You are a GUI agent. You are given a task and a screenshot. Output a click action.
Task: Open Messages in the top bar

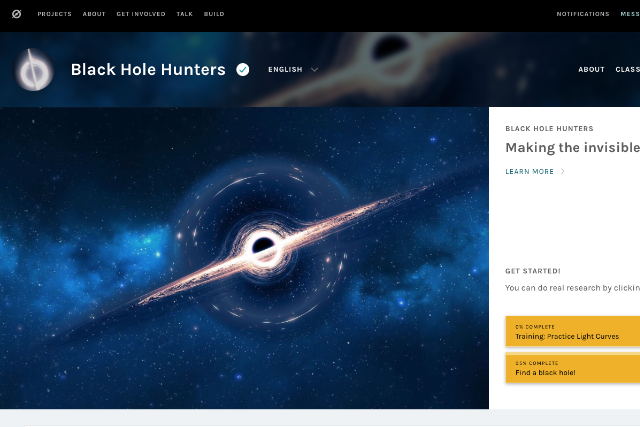tap(629, 14)
